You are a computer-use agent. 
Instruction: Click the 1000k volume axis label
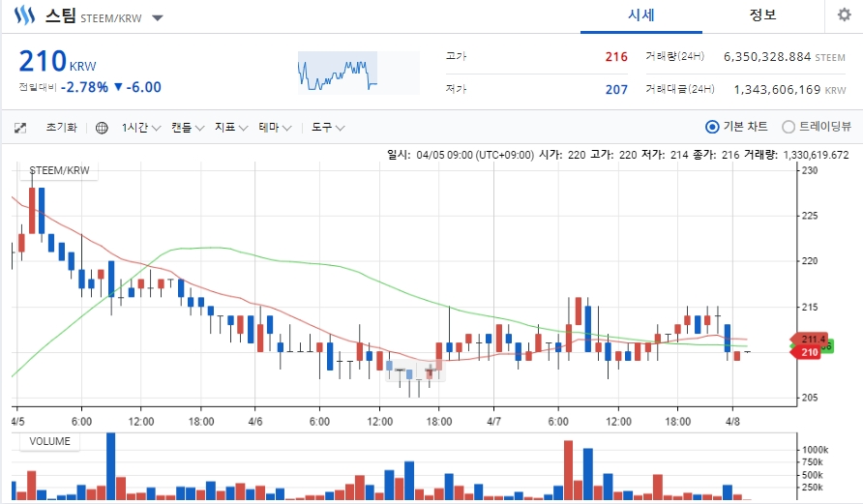[816, 450]
